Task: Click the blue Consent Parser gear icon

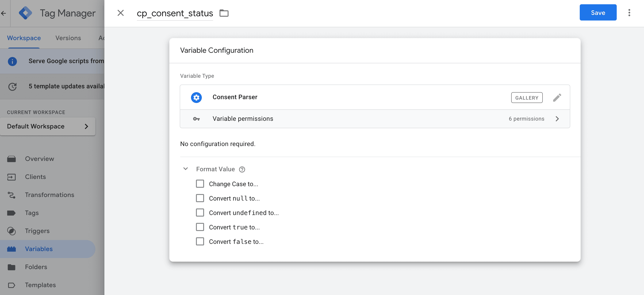Action: pos(196,97)
